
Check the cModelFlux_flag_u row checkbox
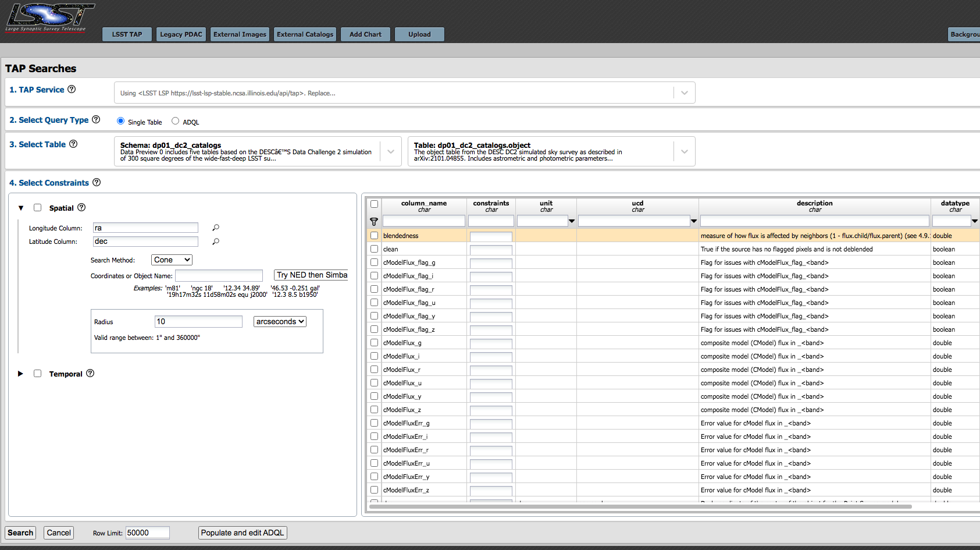pos(374,303)
